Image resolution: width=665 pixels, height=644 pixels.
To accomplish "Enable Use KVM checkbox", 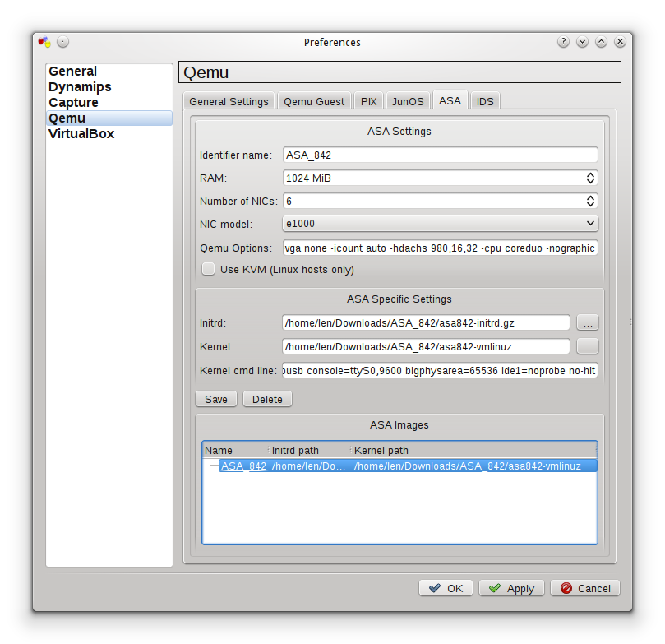I will 208,270.
